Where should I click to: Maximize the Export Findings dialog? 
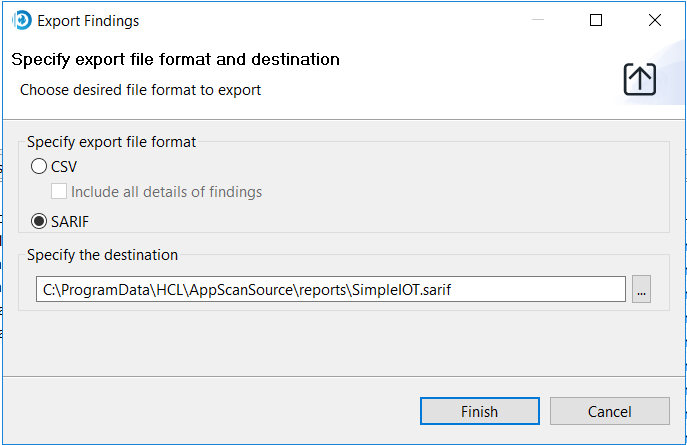pos(596,20)
